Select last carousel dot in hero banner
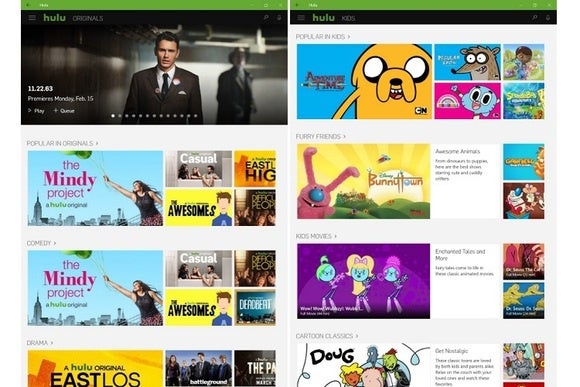The image size is (580, 387). pos(196,116)
